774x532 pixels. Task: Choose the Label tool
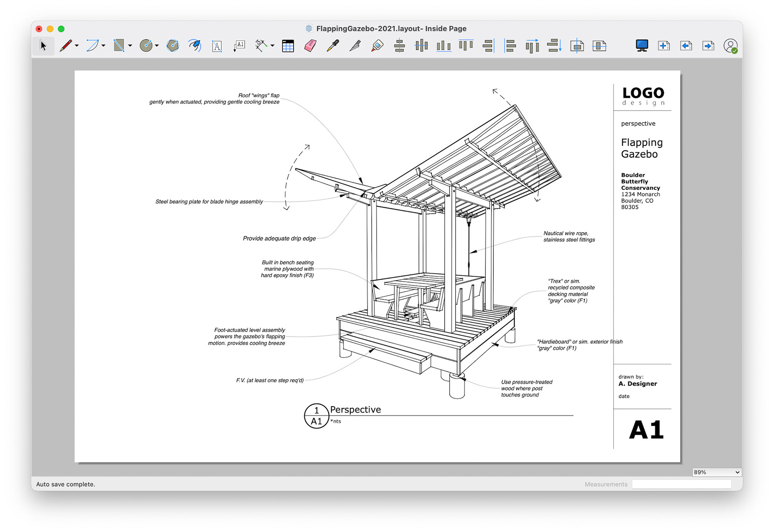point(239,46)
